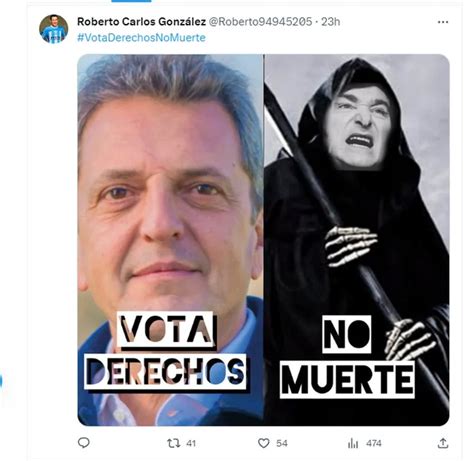Open the author's profile avatar picture
Screen dimensions: 474x461
(x=53, y=29)
